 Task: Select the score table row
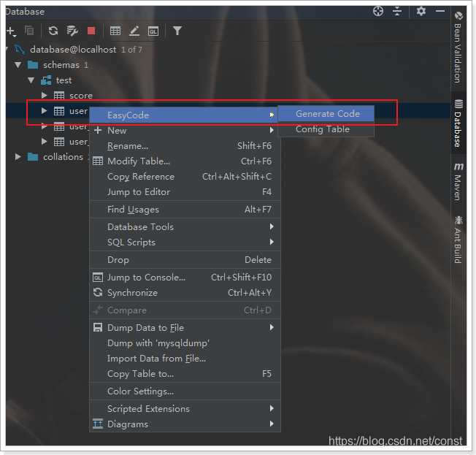tap(228, 96)
